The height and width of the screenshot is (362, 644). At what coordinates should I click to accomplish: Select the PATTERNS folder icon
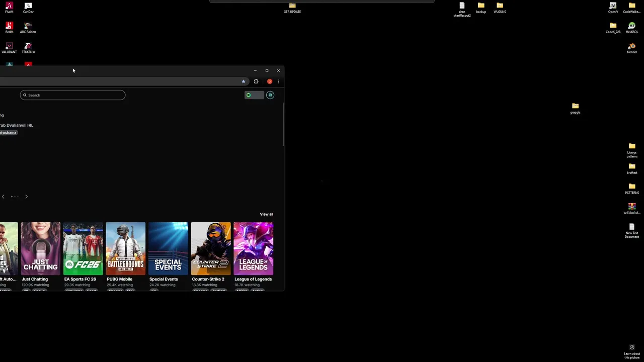click(x=632, y=189)
